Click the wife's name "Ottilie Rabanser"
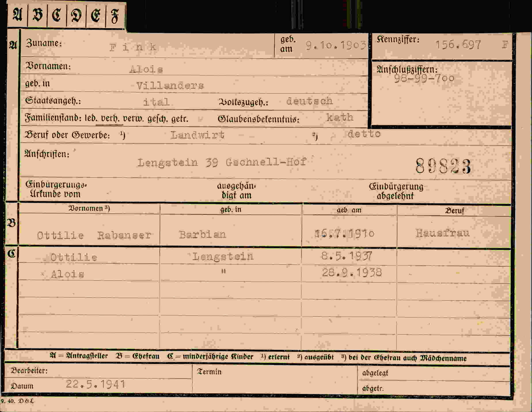Image resolution: width=532 pixels, height=412 pixels. [x=94, y=235]
